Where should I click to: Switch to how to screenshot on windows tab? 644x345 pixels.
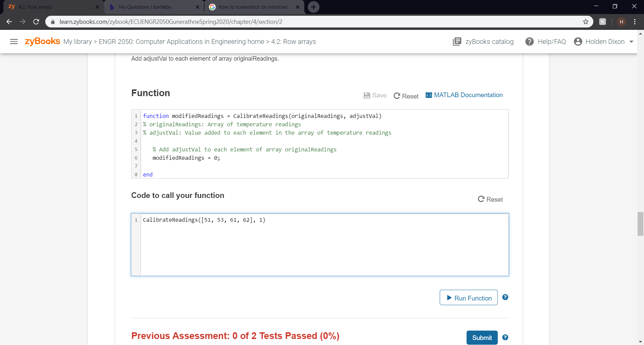tap(254, 7)
